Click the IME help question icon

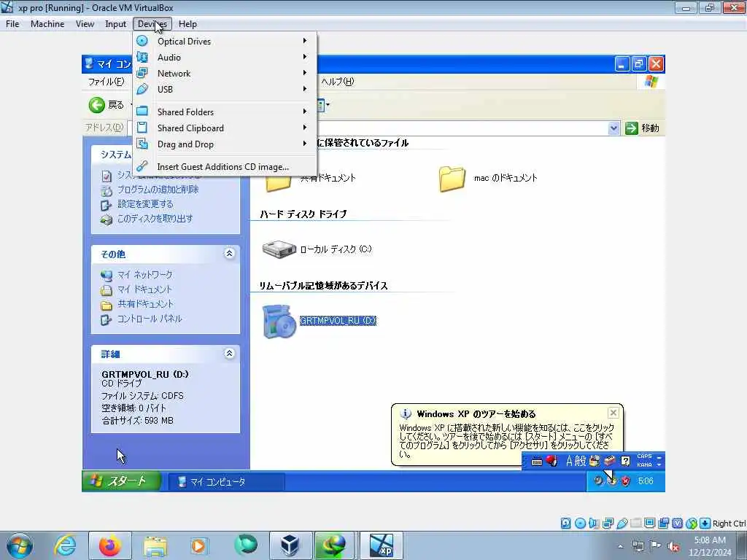625,461
